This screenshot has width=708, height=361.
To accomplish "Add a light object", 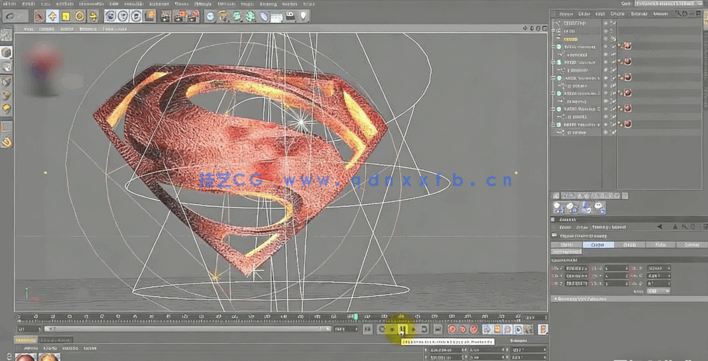I will tap(303, 17).
